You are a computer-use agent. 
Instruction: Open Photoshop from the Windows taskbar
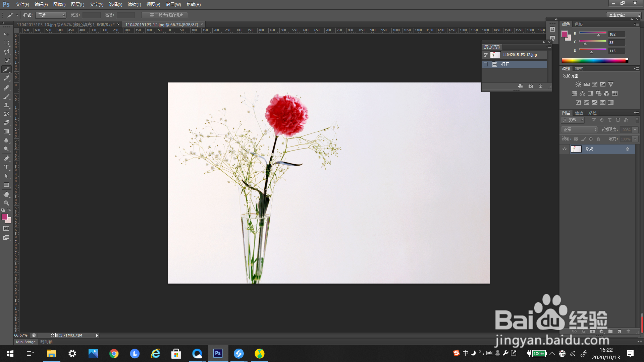pos(218,353)
